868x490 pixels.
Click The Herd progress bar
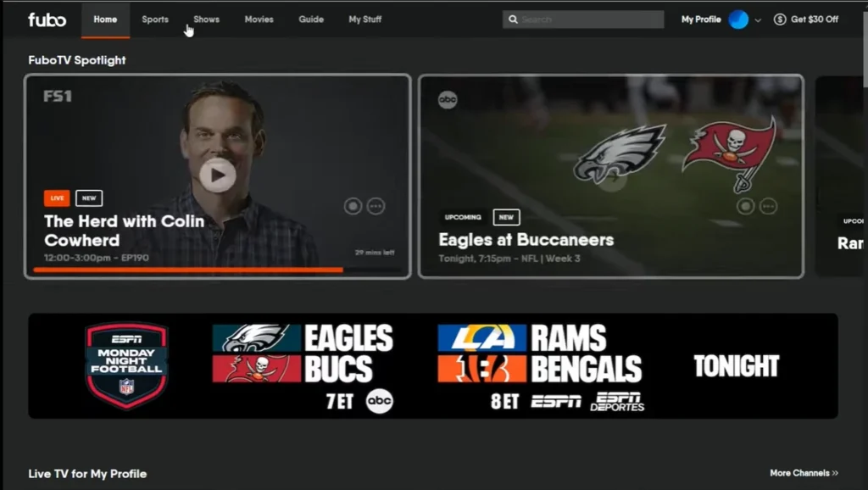(x=217, y=270)
